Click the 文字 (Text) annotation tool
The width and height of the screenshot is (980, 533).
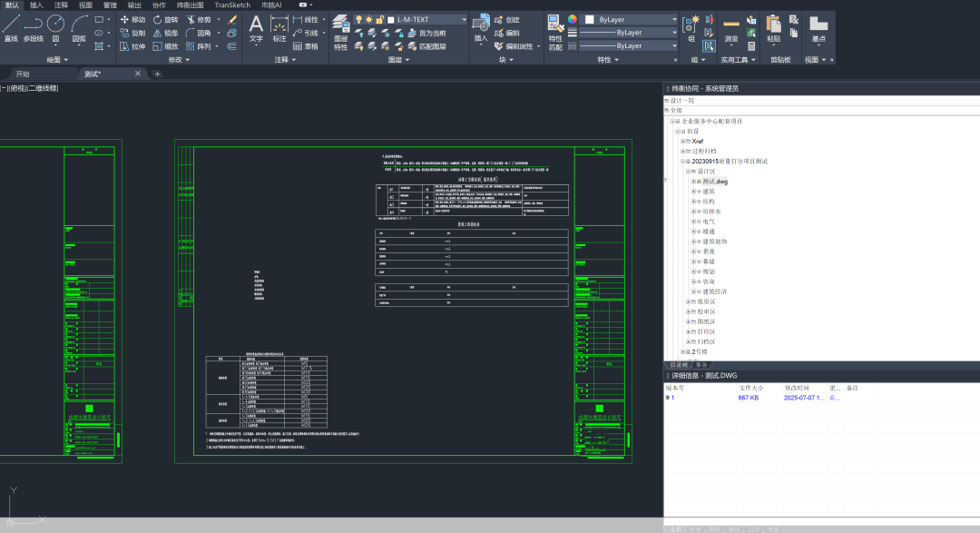tap(256, 27)
